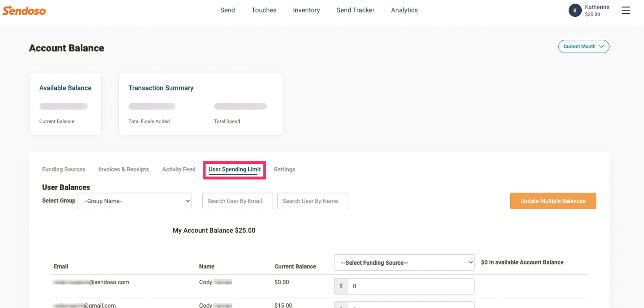
Task: Navigate to Send Tracker
Action: point(355,10)
